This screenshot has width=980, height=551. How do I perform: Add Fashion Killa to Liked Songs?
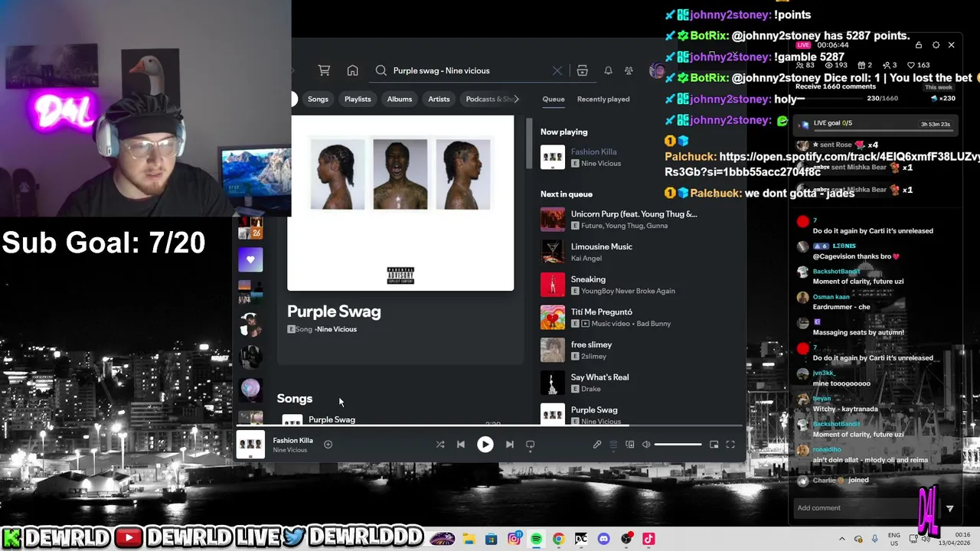[328, 444]
